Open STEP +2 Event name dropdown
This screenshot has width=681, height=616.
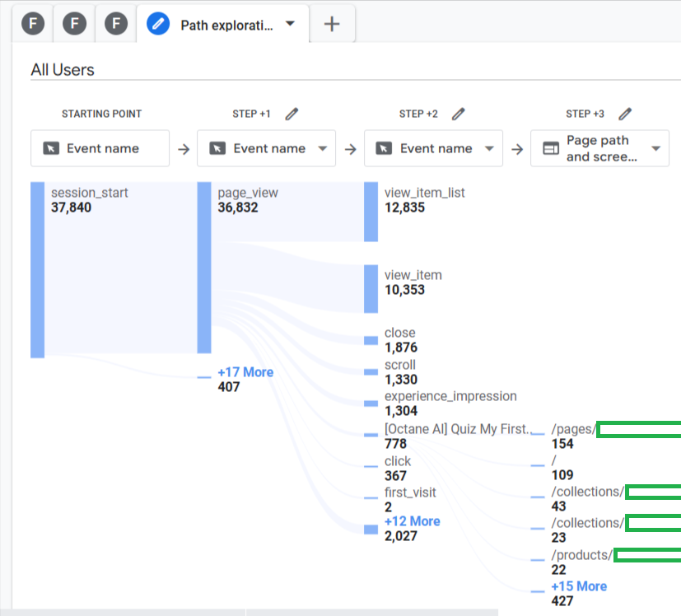point(433,148)
